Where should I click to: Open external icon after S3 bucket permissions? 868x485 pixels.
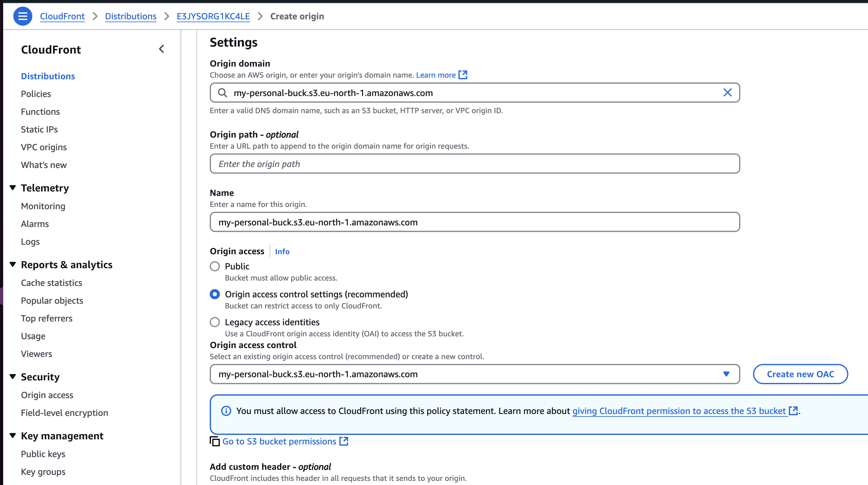[x=344, y=441]
